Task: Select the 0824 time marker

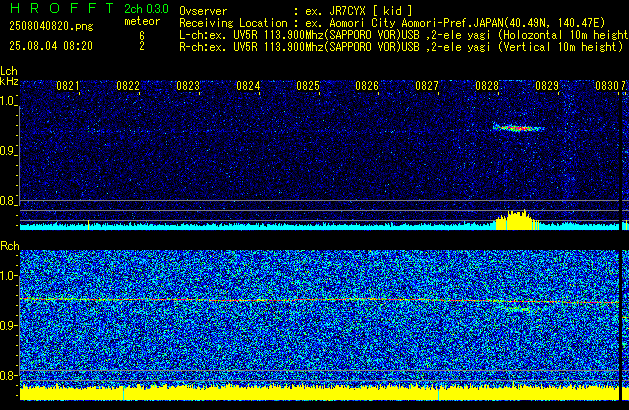Action: (248, 86)
